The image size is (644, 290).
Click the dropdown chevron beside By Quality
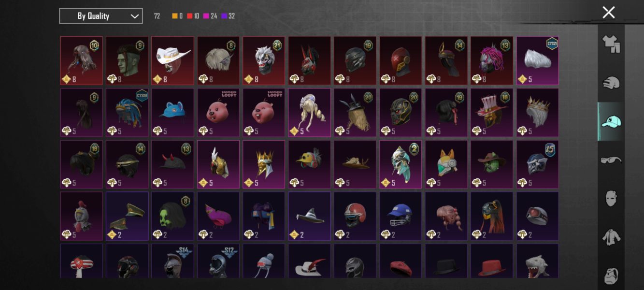pyautogui.click(x=134, y=16)
